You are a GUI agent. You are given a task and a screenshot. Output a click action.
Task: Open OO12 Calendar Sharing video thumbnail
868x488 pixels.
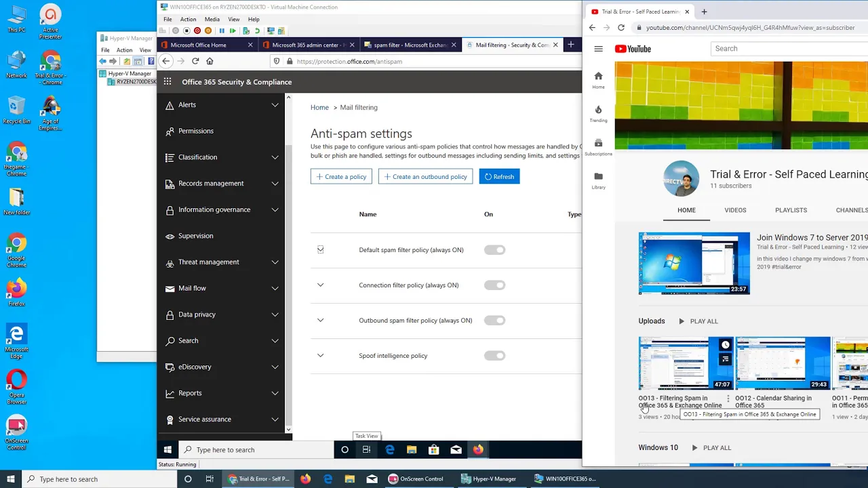click(783, 363)
